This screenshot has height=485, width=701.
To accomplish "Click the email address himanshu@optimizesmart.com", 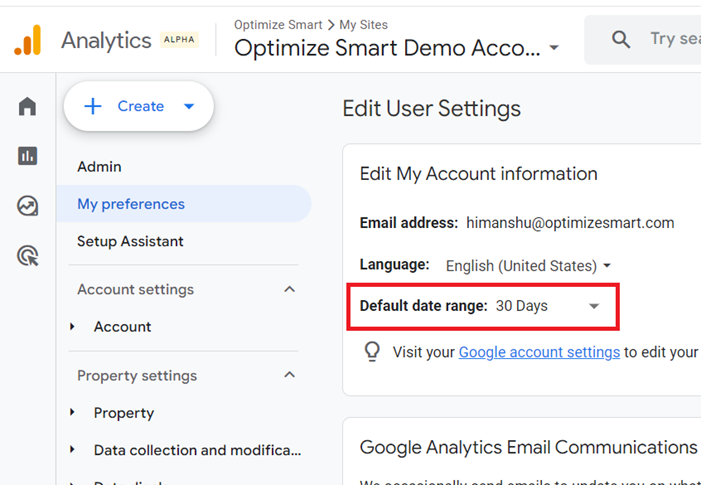I will [x=570, y=223].
